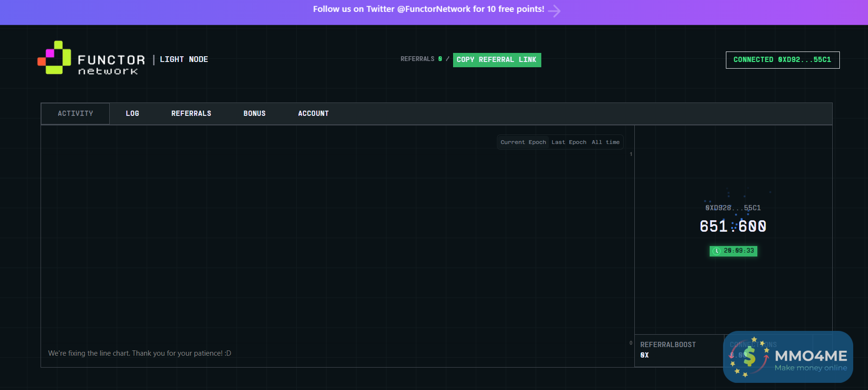Click the arrow icon in the Twitter banner
The height and width of the screenshot is (390, 868).
click(554, 10)
